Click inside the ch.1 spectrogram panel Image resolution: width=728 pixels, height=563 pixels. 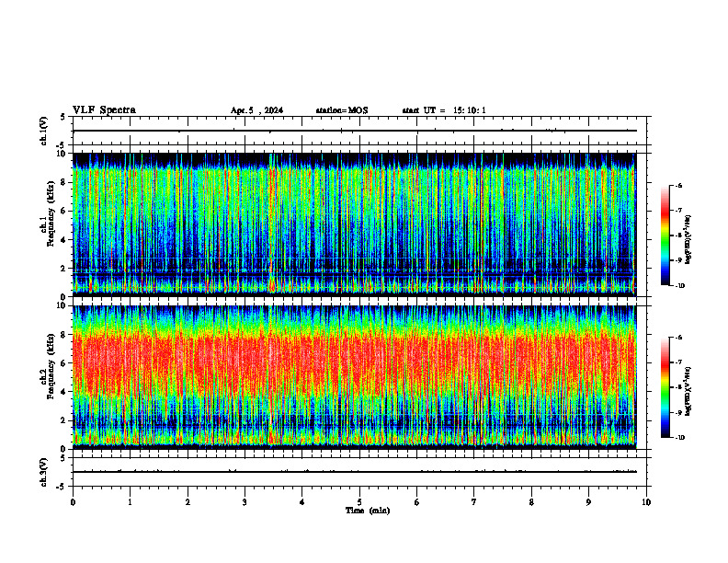[x=354, y=224]
